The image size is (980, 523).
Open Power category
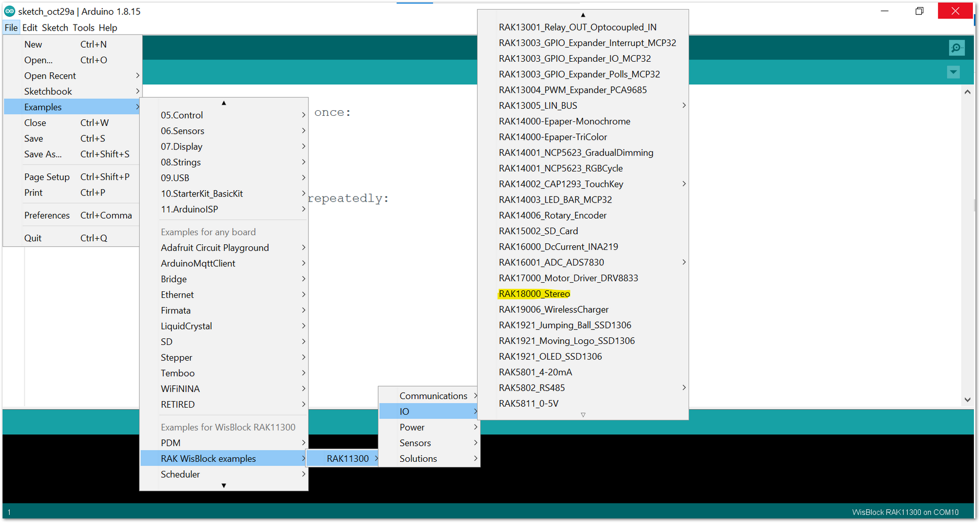(429, 428)
